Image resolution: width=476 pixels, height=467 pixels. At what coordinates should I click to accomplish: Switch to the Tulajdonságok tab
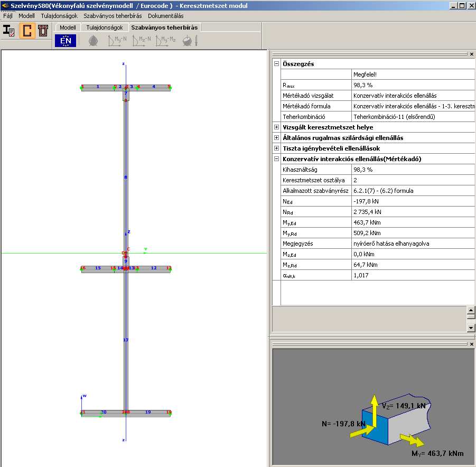click(105, 27)
